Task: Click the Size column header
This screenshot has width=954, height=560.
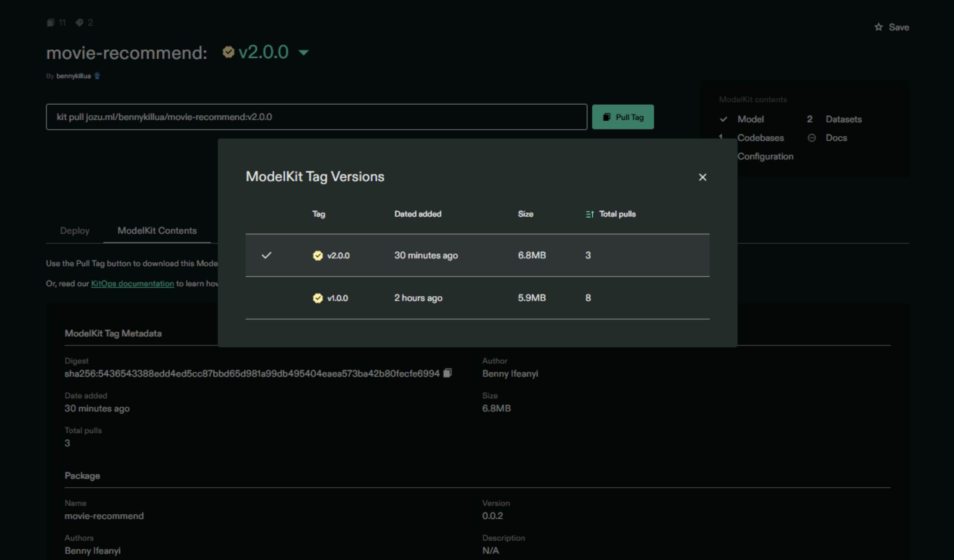Action: point(526,214)
